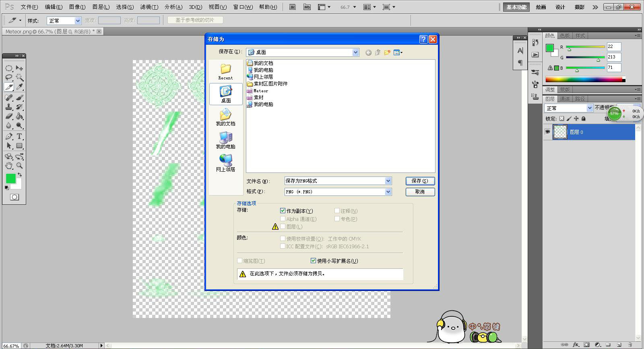The width and height of the screenshot is (644, 349).
Task: Select the Clone Stamp tool
Action: click(x=9, y=107)
